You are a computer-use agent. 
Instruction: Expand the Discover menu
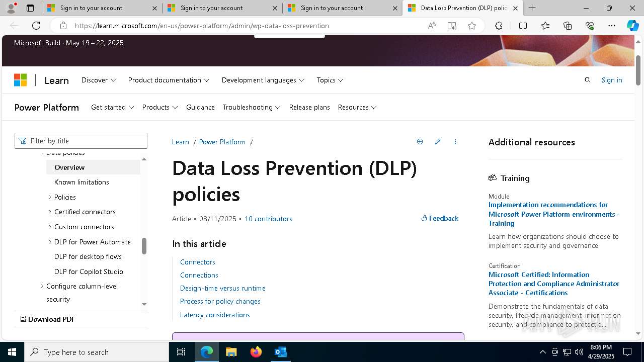click(x=99, y=80)
